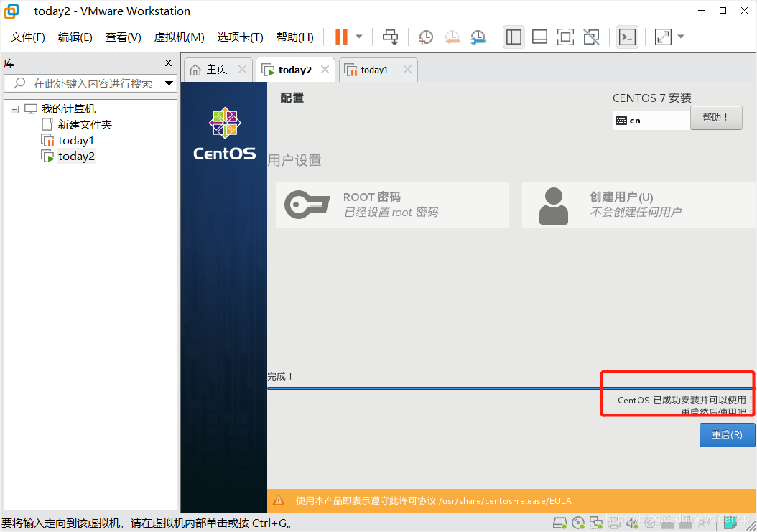Enter full screen mode
The height and width of the screenshot is (532, 757).
(x=565, y=37)
